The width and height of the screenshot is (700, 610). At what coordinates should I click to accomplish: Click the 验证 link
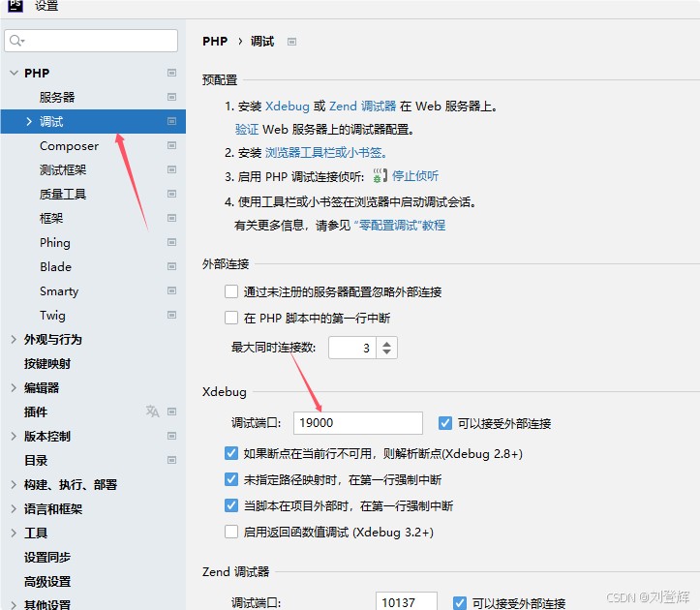247,130
